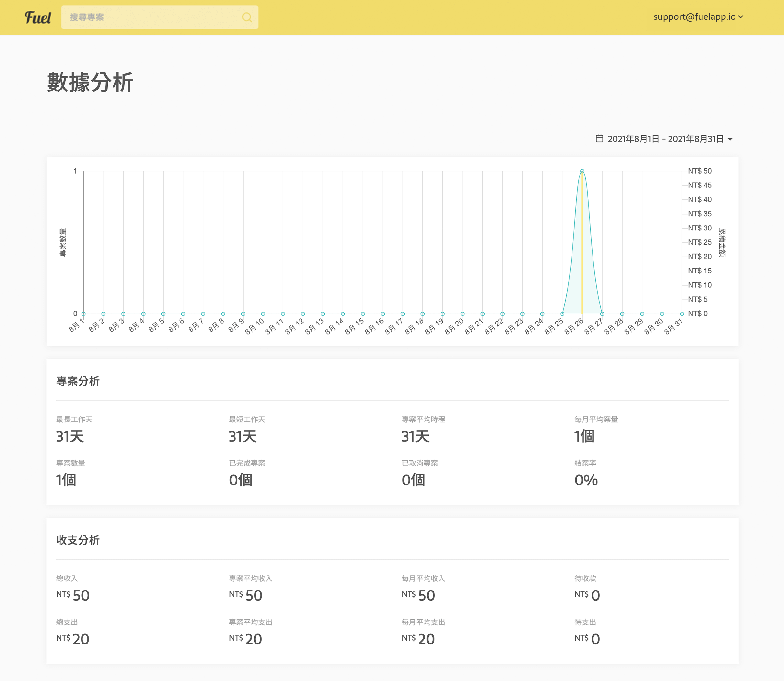The height and width of the screenshot is (681, 784).
Task: Click the 結案率 0% statistic
Action: click(586, 480)
